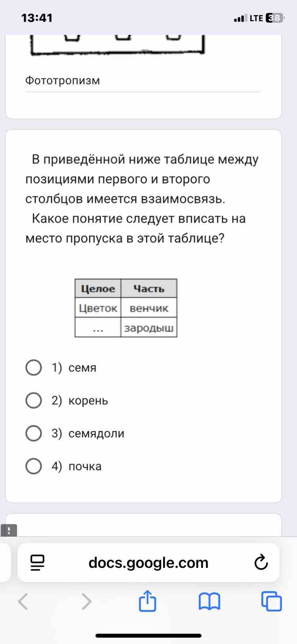Tap the Safari reload page icon
297x644 pixels.
[x=261, y=562]
